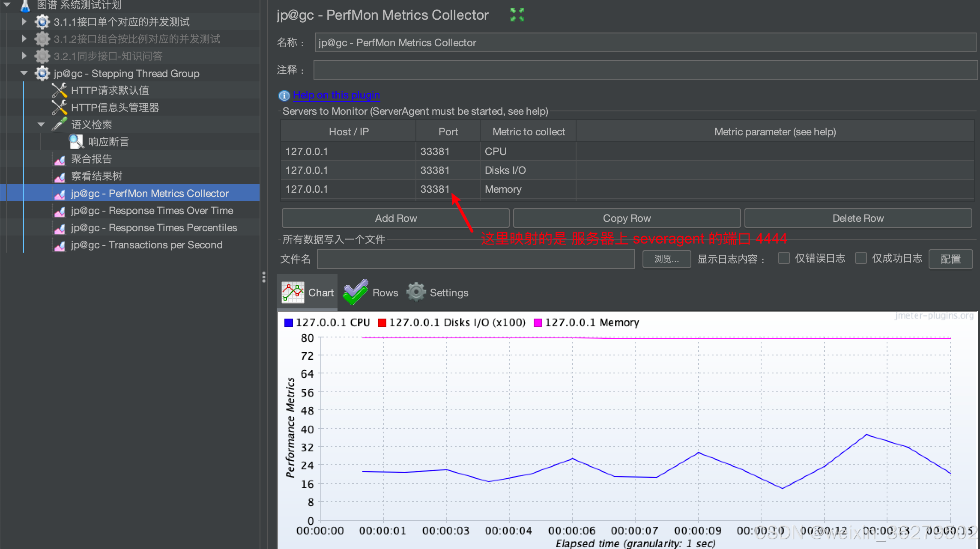Select the Response Times Over Time graph icon
The width and height of the screenshot is (980, 549).
[60, 210]
